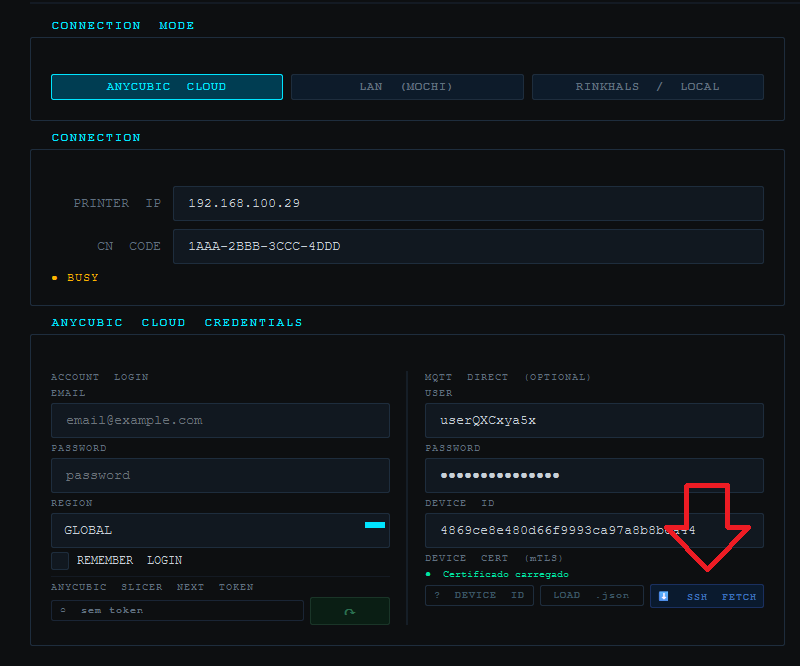Click the account Email input field
The width and height of the screenshot is (800, 666).
pos(220,420)
